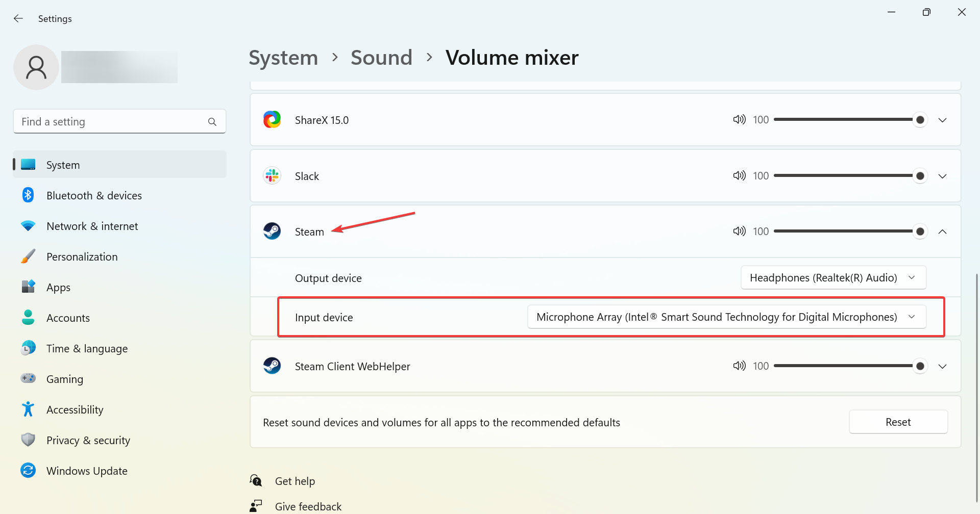Click the Bluetooth icon in sidebar

28,195
